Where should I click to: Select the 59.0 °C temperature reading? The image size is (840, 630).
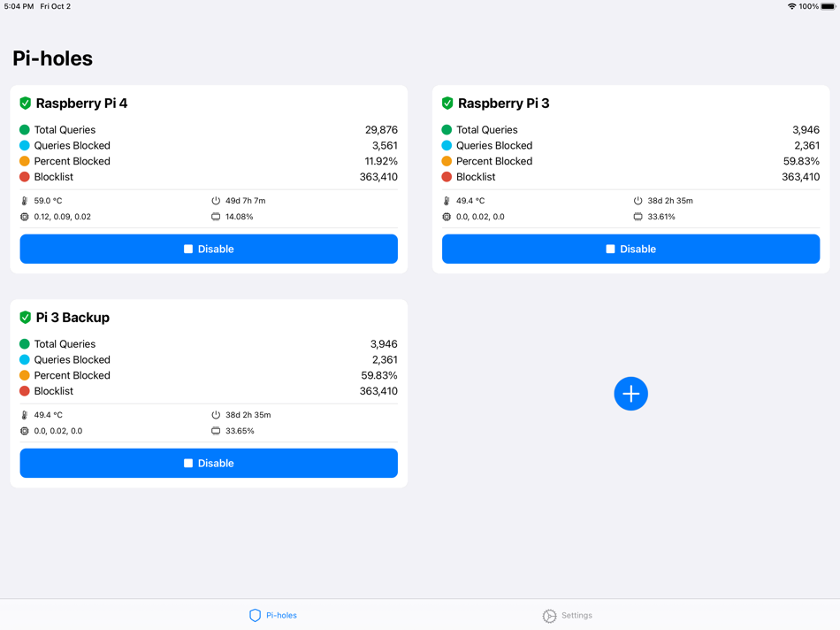(x=49, y=201)
